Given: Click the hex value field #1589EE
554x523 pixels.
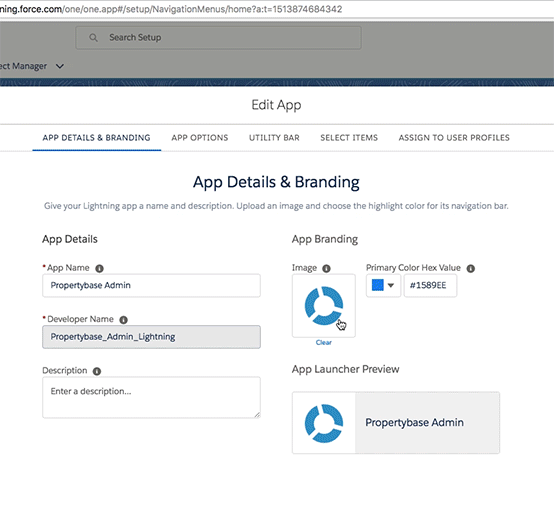Looking at the screenshot, I should click(430, 285).
